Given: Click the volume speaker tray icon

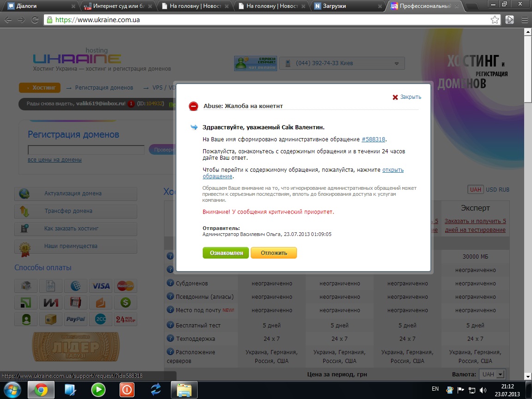Looking at the screenshot, I should (x=483, y=390).
